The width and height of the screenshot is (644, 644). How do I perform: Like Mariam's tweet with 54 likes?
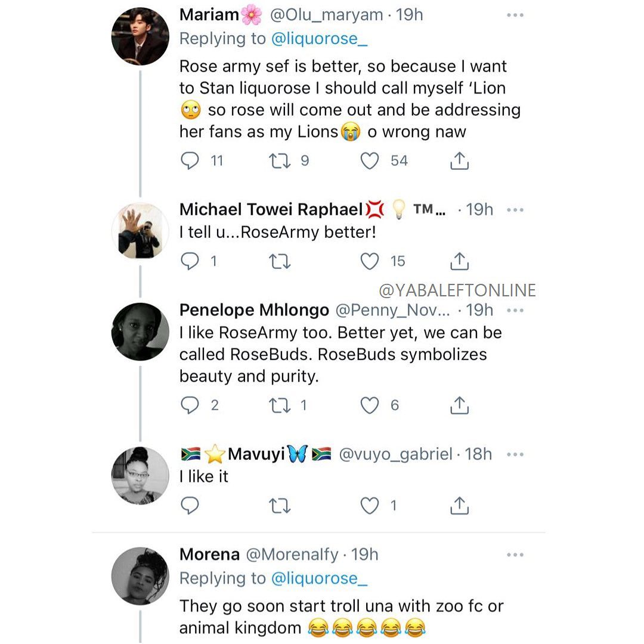pos(370,161)
